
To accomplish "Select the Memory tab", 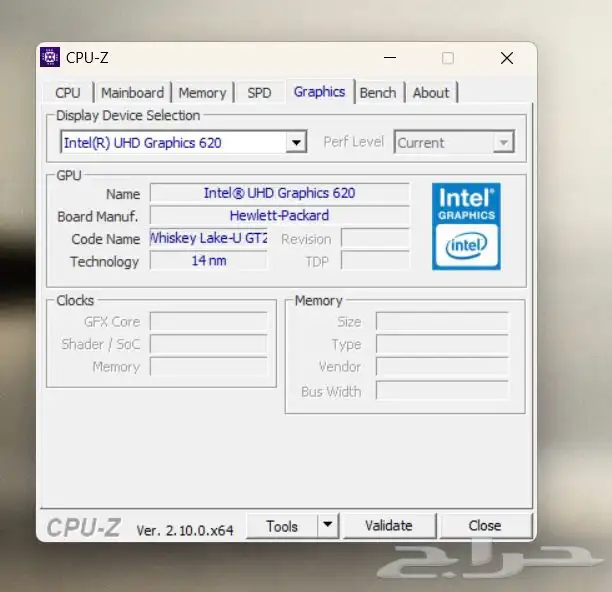I will coord(202,93).
